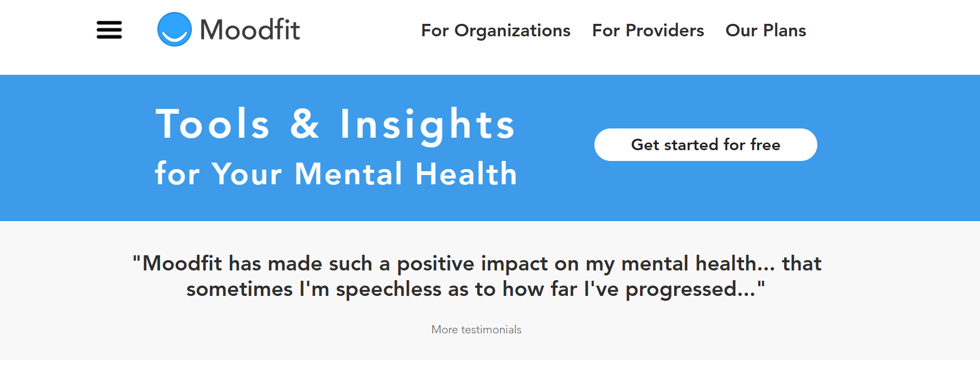This screenshot has width=980, height=381.
Task: Click the word Tools in the banner
Action: [x=212, y=124]
